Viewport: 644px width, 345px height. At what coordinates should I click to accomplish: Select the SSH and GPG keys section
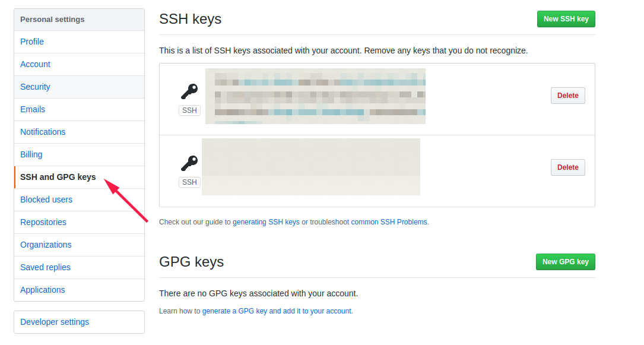(57, 176)
